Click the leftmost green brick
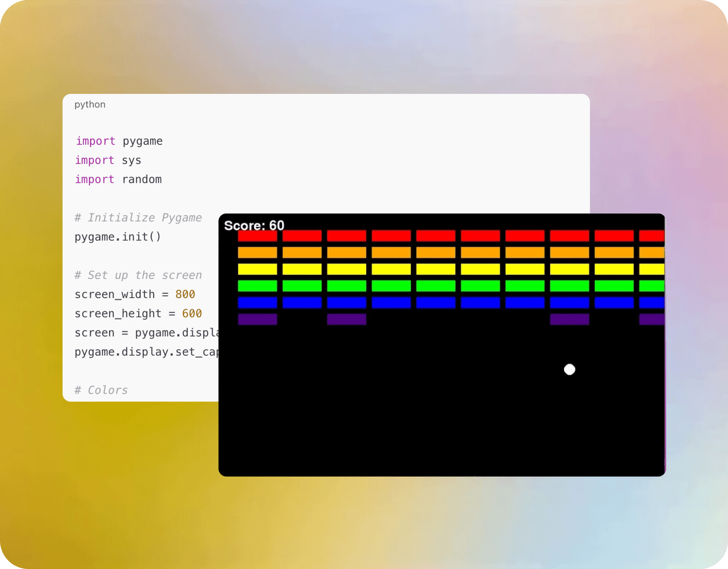728x569 pixels. [x=257, y=286]
